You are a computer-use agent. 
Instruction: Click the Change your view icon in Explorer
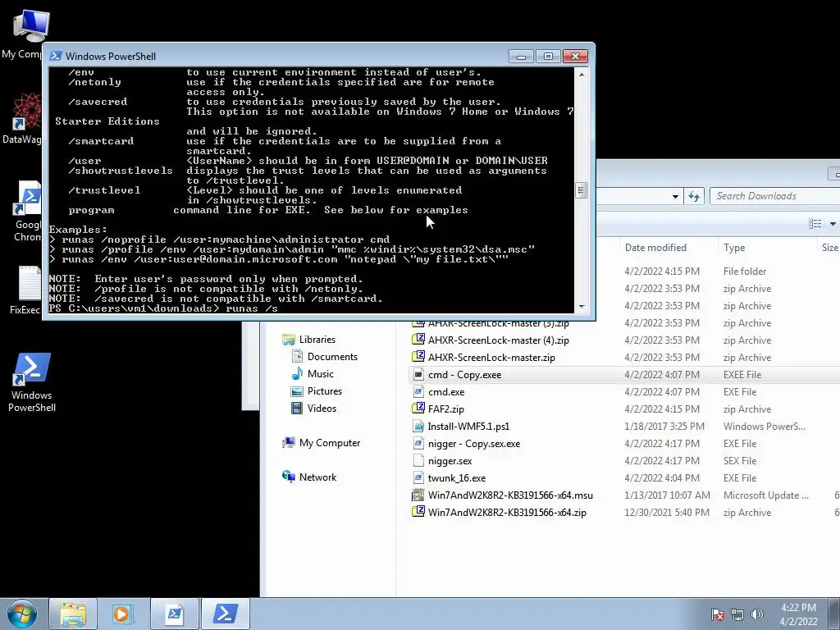point(815,224)
